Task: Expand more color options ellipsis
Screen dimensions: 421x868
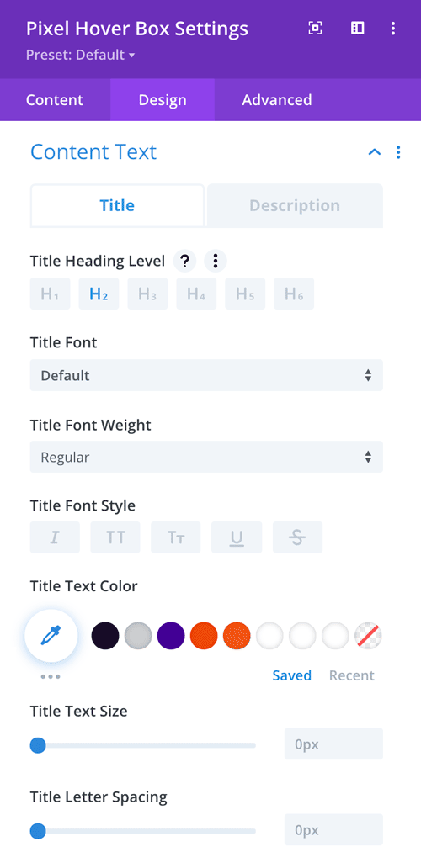Action: [51, 676]
